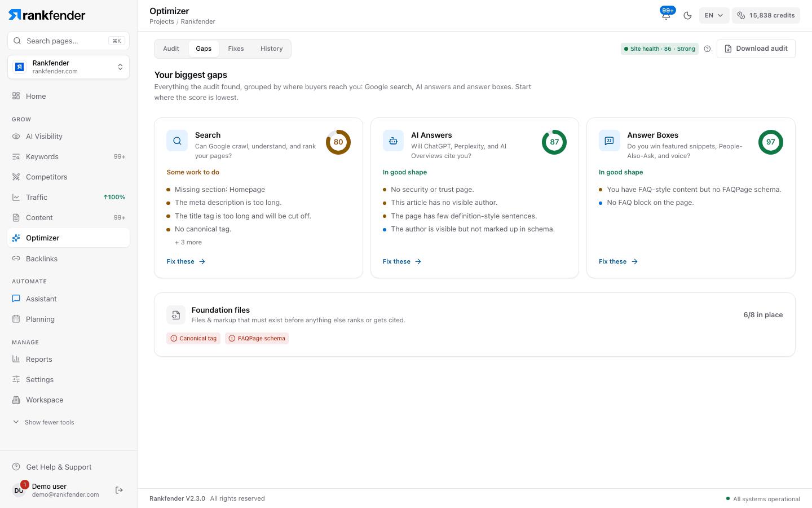Click the Download audit button
Viewport: 812px width, 508px height.
[756, 49]
